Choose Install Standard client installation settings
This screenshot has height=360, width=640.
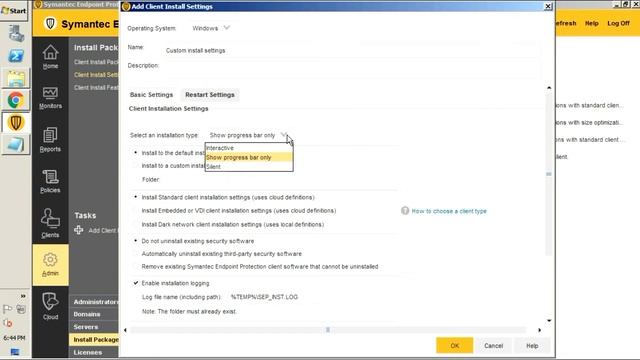coord(136,197)
